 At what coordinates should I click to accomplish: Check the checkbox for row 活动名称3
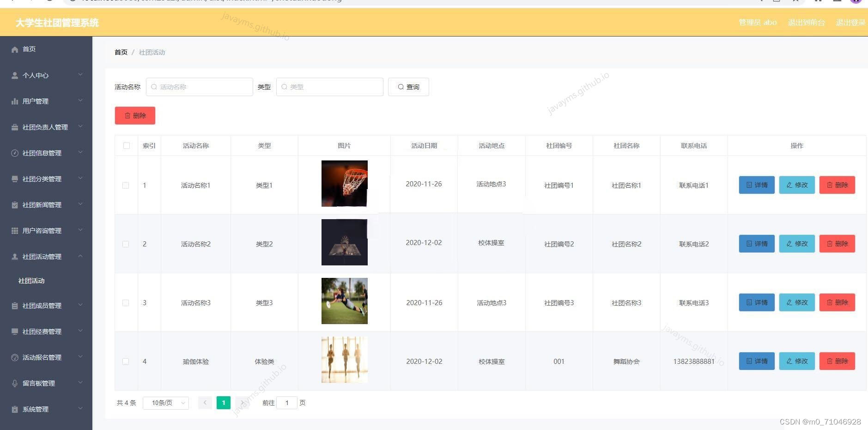(x=126, y=303)
